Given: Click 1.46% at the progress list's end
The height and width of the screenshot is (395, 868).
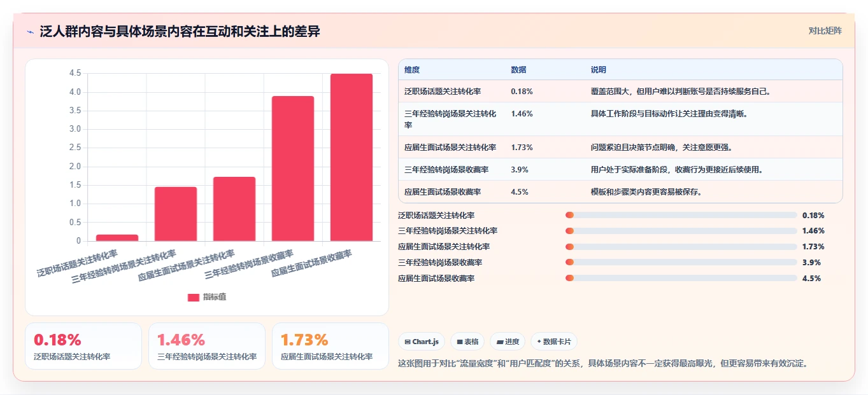Looking at the screenshot, I should pos(813,231).
